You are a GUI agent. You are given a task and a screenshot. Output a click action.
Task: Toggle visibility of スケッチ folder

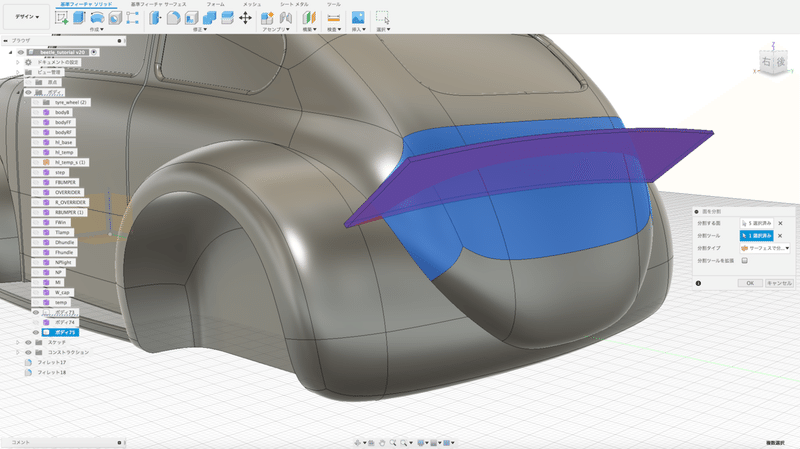(x=29, y=342)
